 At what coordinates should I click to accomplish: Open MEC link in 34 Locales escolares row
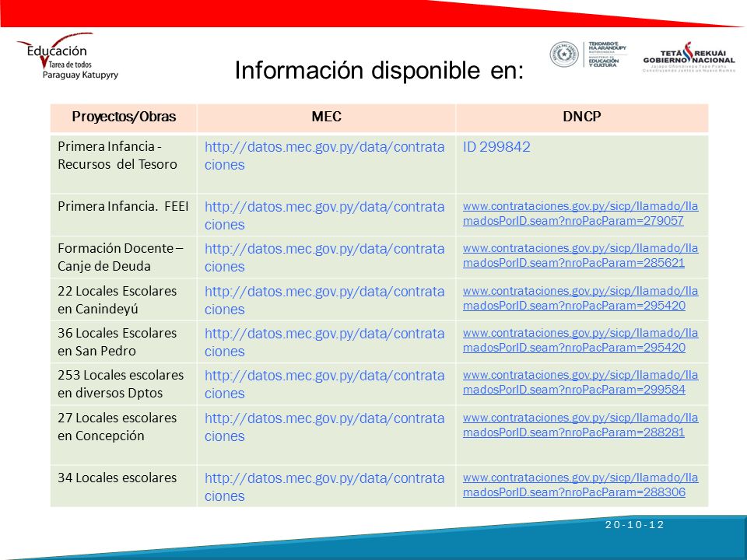tap(324, 487)
